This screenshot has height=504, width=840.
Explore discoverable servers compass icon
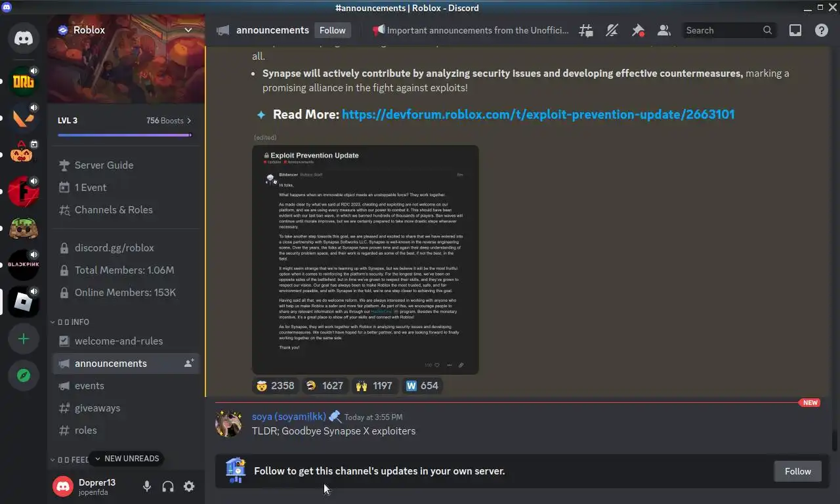(x=24, y=375)
